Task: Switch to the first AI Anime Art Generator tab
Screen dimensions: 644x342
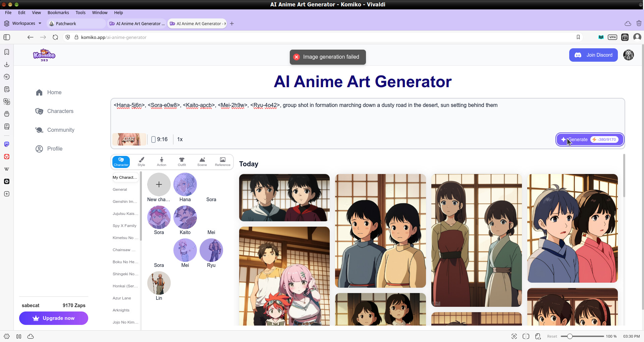Action: point(137,23)
